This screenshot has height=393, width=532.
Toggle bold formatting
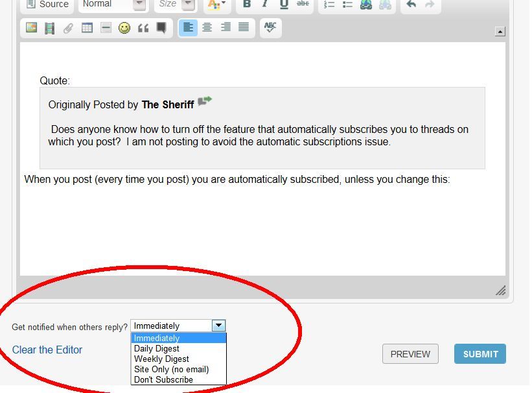click(x=247, y=4)
